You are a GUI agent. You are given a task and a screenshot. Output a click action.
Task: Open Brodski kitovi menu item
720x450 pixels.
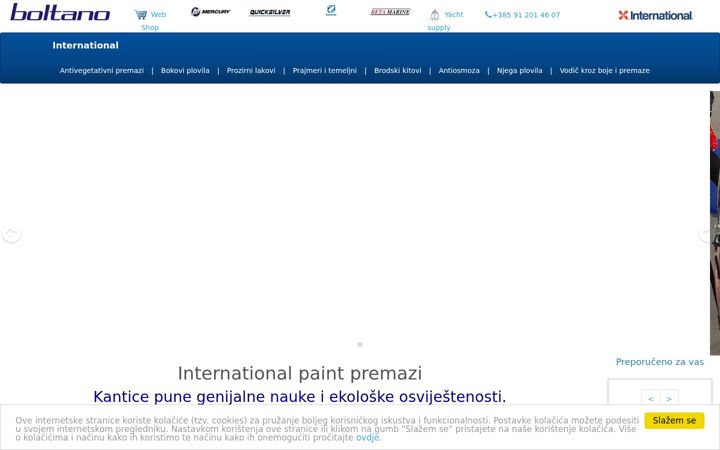click(398, 71)
